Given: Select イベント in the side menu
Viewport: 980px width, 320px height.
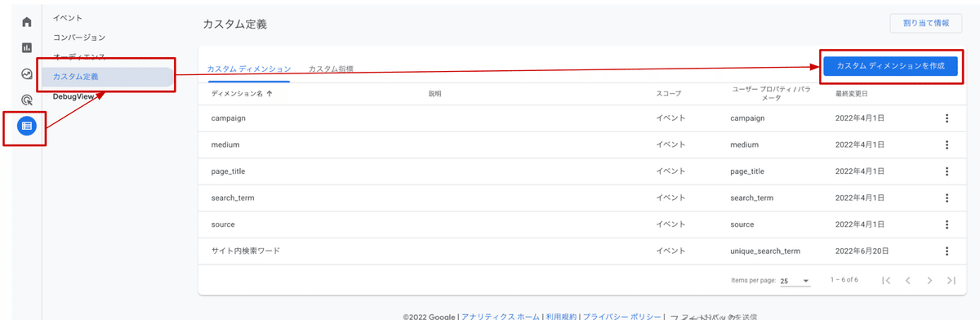Looking at the screenshot, I should click(x=68, y=18).
